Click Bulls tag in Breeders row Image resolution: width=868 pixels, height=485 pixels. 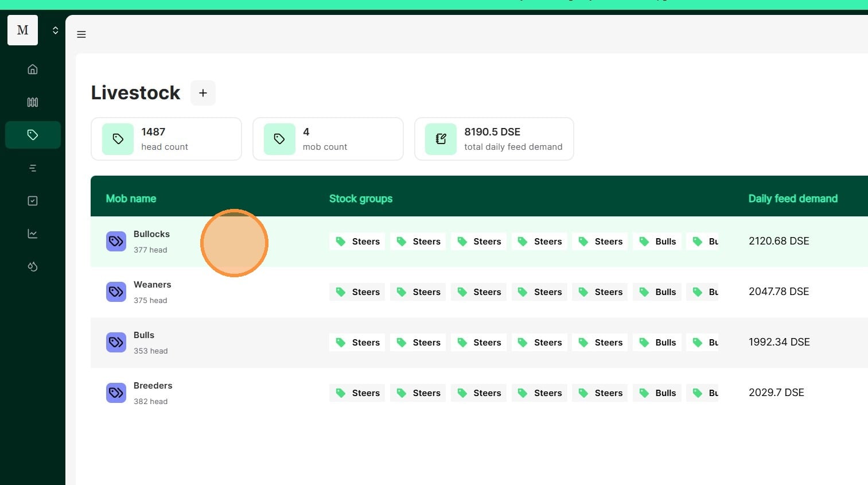(657, 393)
